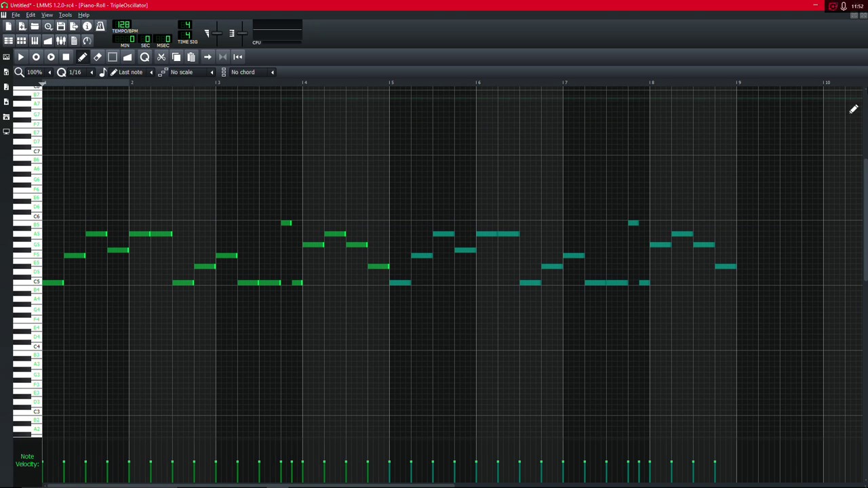Click the arrow beside 1/16 quantize
Screen dimensions: 868x488
pyautogui.click(x=92, y=73)
